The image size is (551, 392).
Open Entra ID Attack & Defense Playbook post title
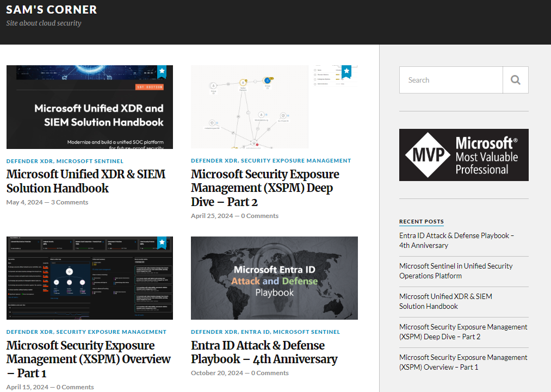coord(264,352)
